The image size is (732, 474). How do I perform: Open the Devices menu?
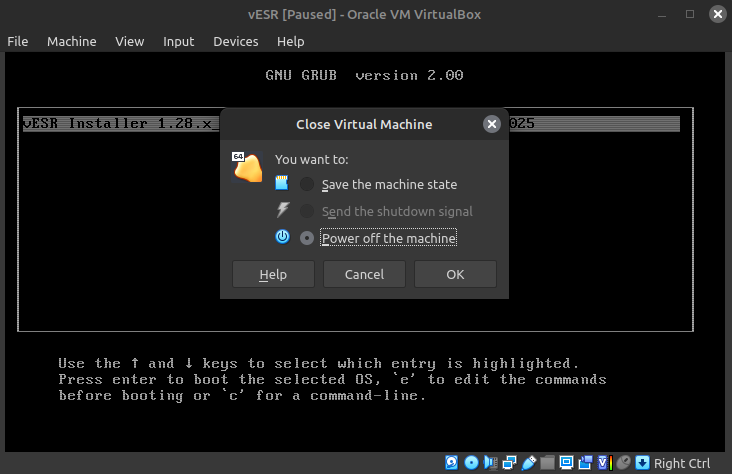click(x=236, y=42)
